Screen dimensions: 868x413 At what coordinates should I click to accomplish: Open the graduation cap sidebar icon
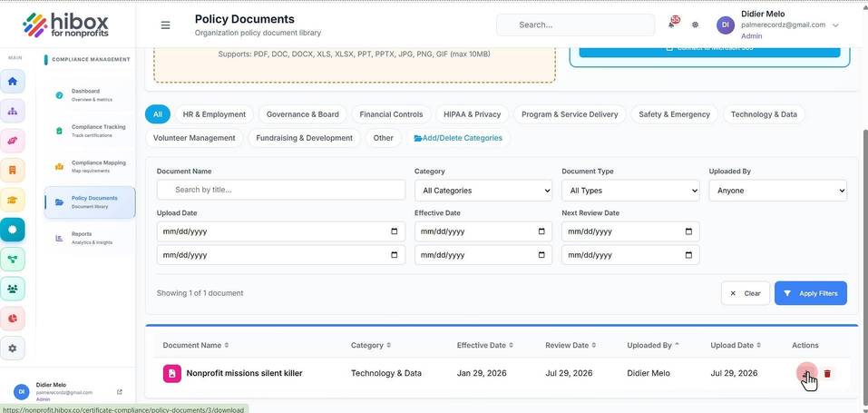[x=12, y=200]
